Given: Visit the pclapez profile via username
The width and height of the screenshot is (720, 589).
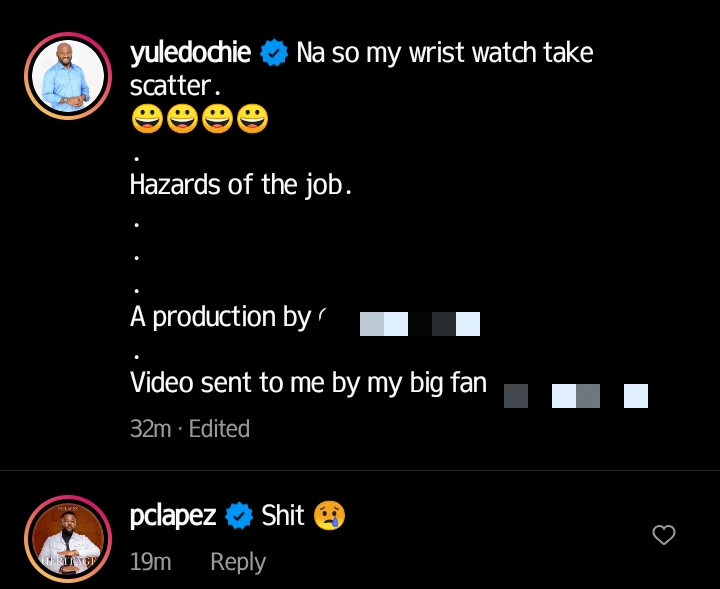Looking at the screenshot, I should (173, 516).
